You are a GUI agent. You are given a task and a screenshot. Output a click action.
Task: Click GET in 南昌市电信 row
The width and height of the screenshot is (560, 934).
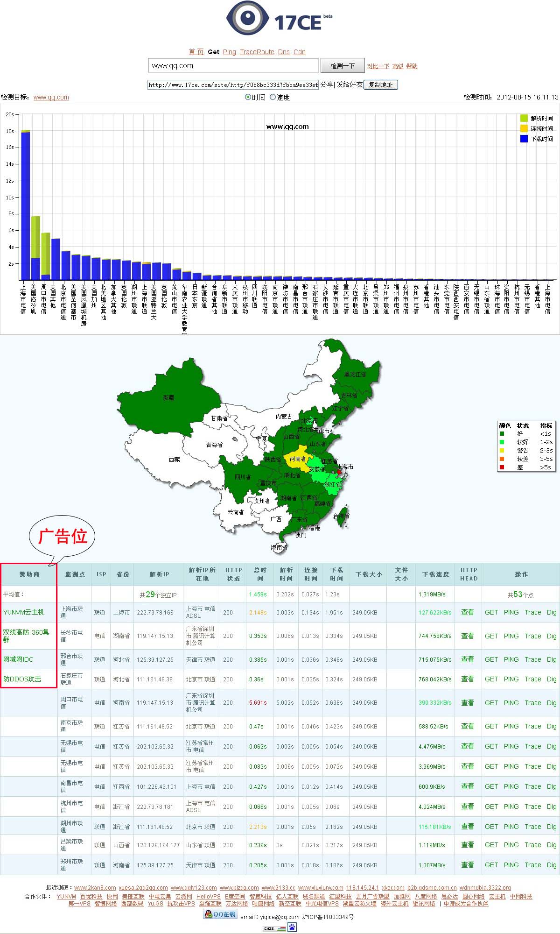coord(491,786)
